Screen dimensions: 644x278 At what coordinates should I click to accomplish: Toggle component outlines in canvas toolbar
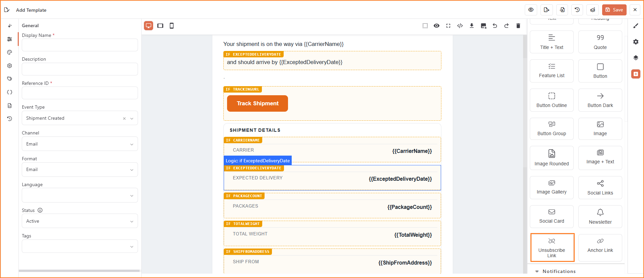coord(425,25)
